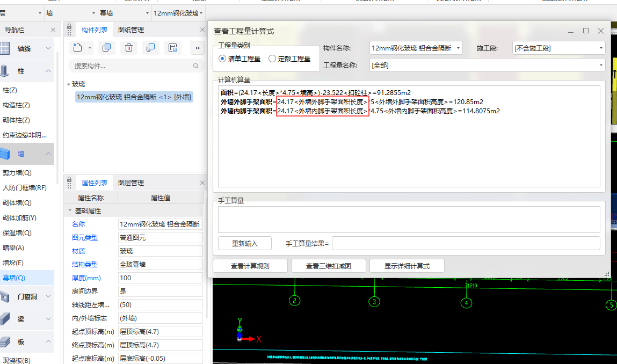Click the 梁 beam icon in navigation

(x=5, y=319)
